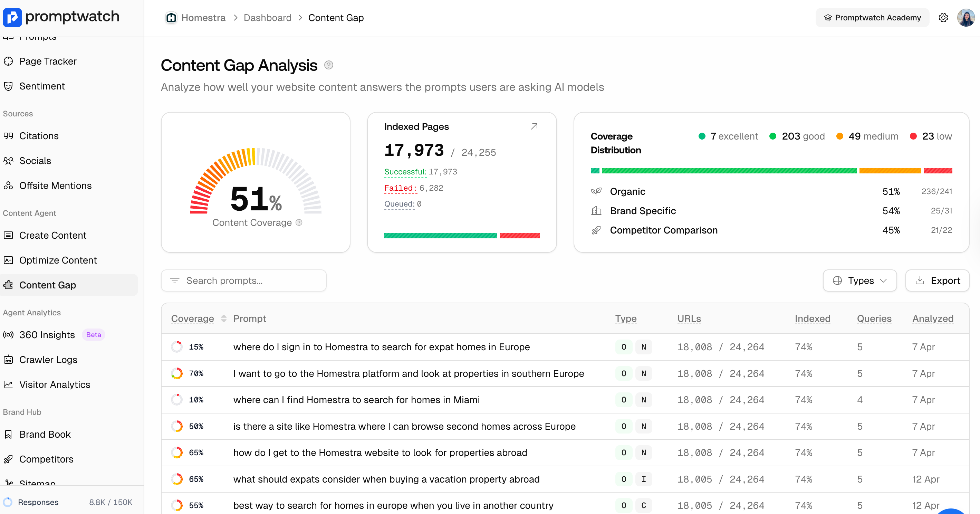980x514 pixels.
Task: Open row about expats buying vacation property
Action: click(565, 479)
